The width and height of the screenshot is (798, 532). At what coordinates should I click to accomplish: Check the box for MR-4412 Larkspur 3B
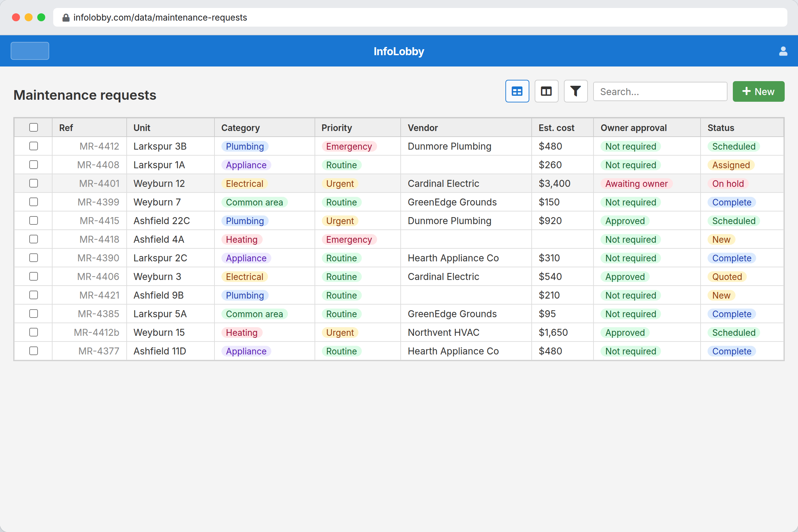34,146
